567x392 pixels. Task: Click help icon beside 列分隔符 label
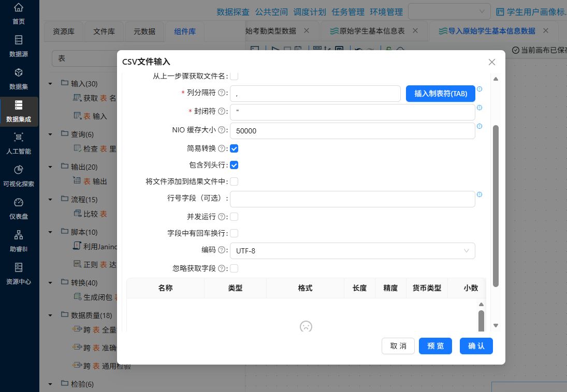click(221, 93)
